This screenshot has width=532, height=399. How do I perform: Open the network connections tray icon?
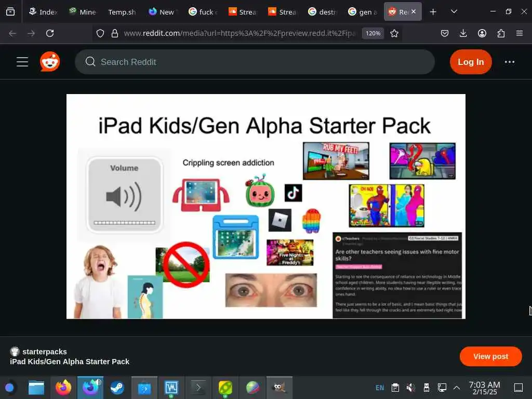coord(442,388)
